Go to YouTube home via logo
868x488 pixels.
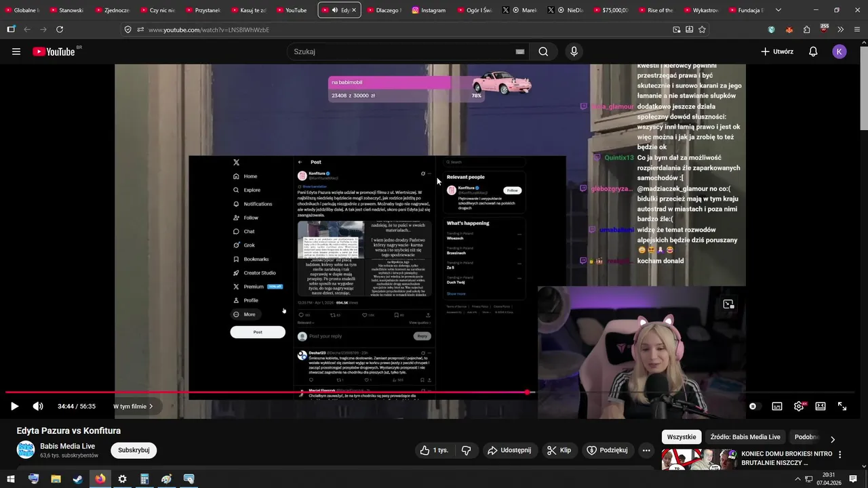pyautogui.click(x=54, y=52)
